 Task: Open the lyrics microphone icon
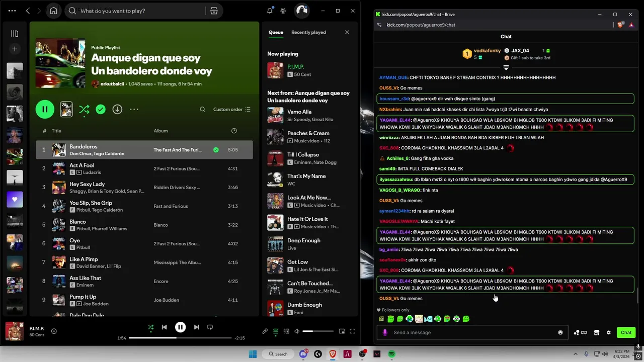[x=265, y=331]
